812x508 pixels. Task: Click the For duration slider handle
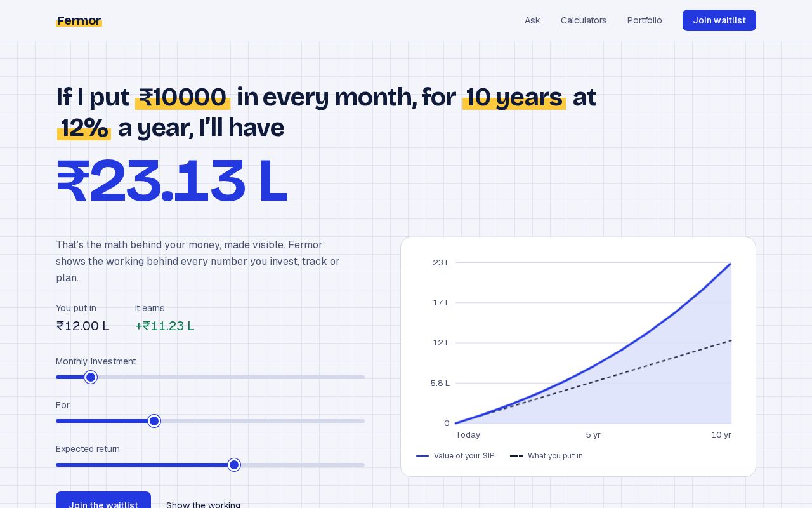tap(154, 421)
